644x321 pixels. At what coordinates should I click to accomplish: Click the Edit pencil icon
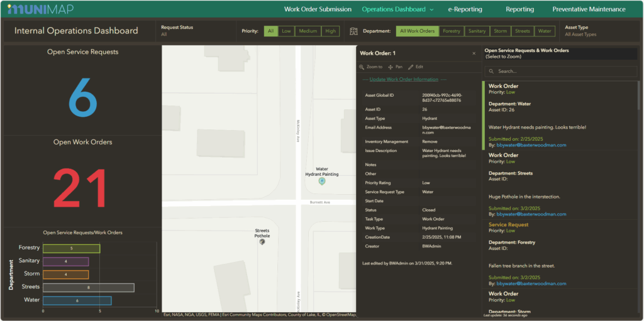pos(411,67)
